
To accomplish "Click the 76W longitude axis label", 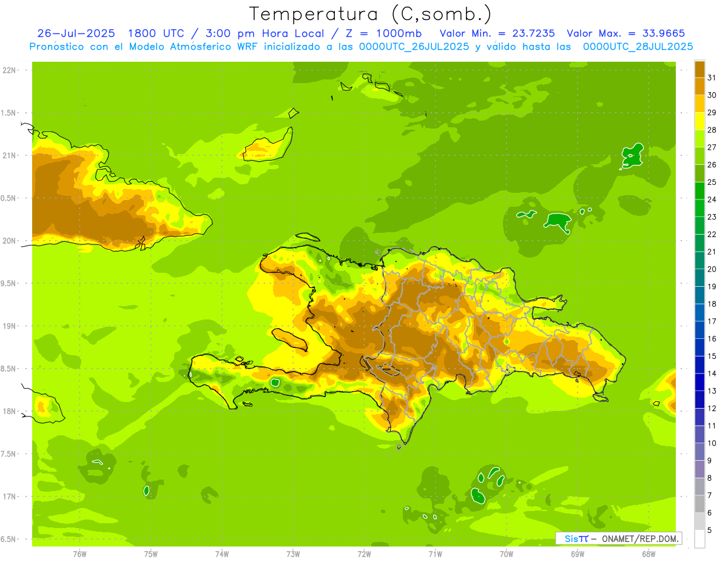I will point(79,554).
